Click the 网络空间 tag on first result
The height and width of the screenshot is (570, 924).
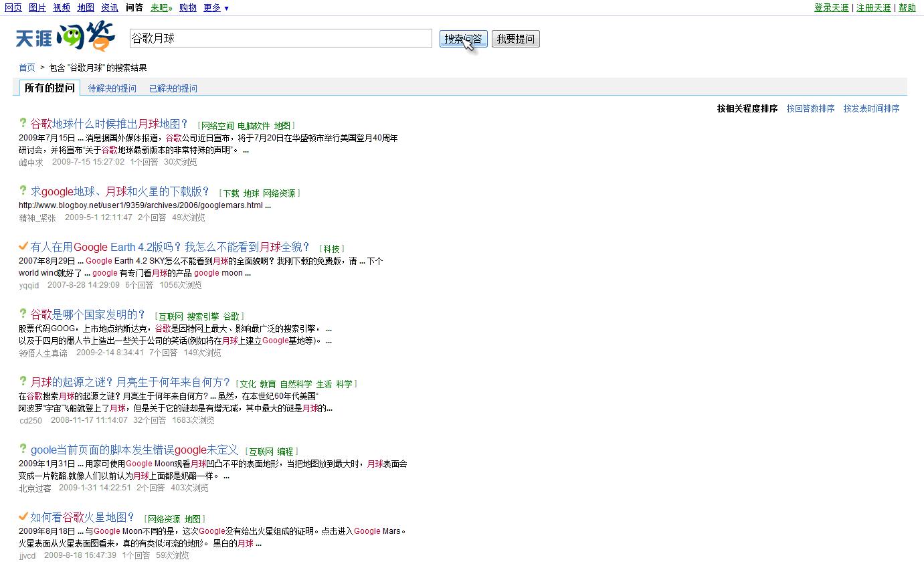coord(217,126)
